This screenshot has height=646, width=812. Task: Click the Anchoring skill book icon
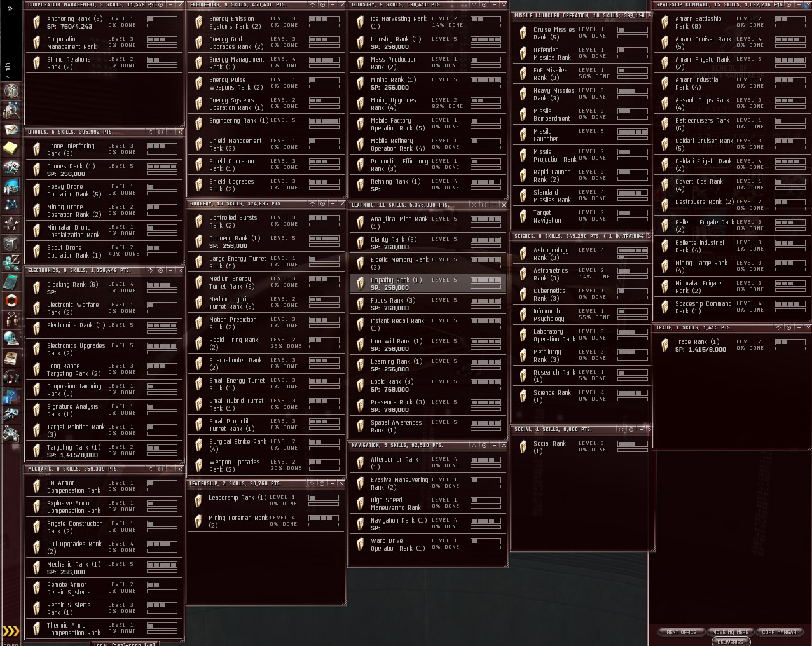(36, 22)
